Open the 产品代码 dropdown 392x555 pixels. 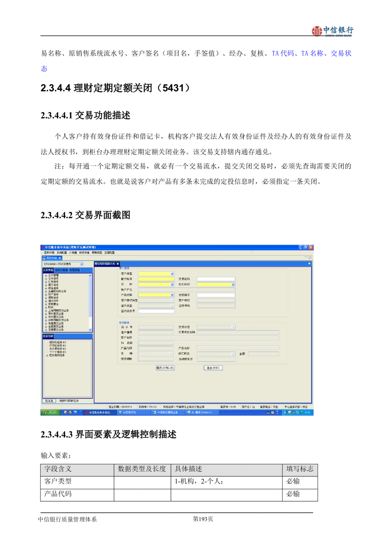pyautogui.click(x=172, y=295)
